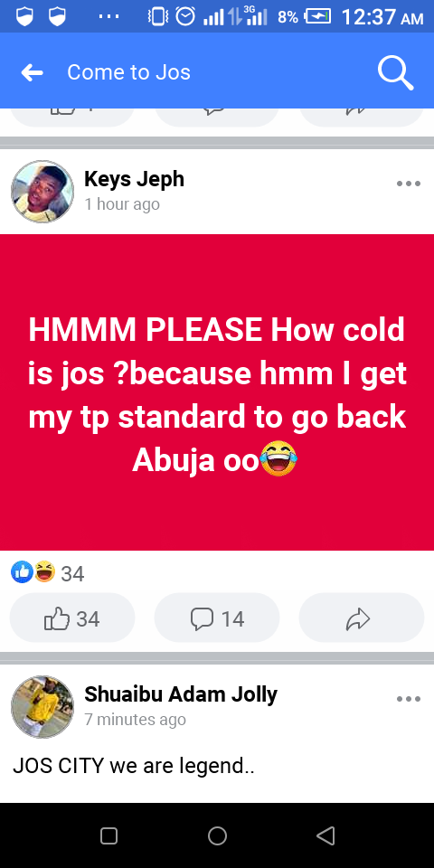Tap the Android back triangle button
Screen dimensions: 434x868
coord(325,835)
